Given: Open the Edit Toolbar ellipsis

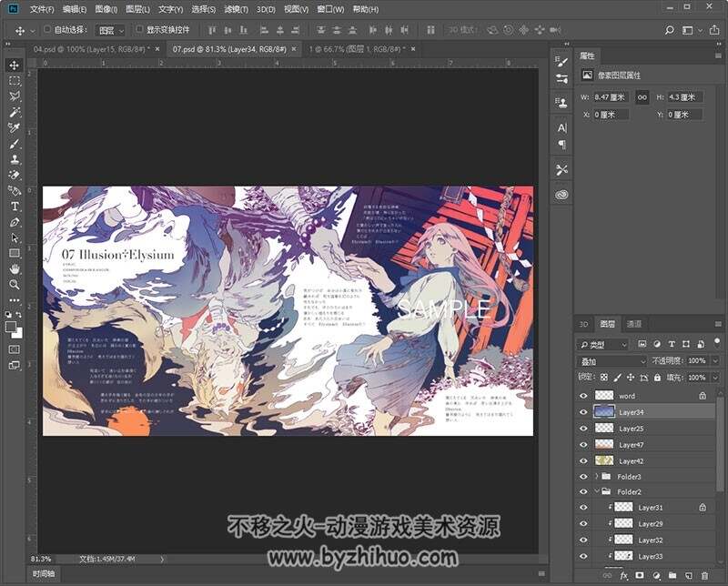Looking at the screenshot, I should [x=15, y=300].
